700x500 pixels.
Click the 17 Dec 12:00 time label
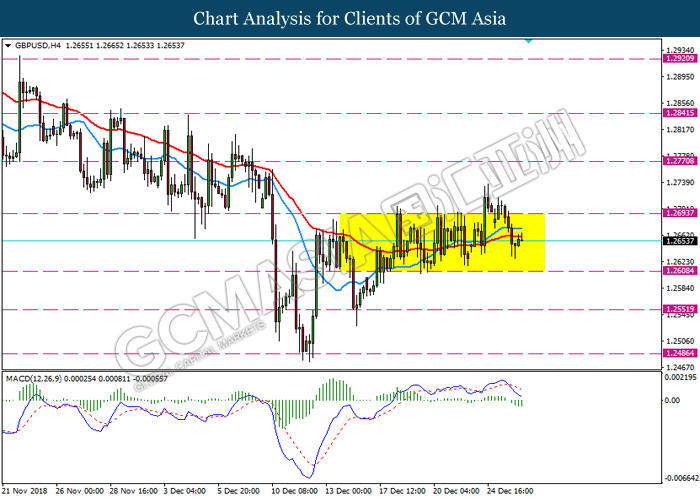(403, 491)
